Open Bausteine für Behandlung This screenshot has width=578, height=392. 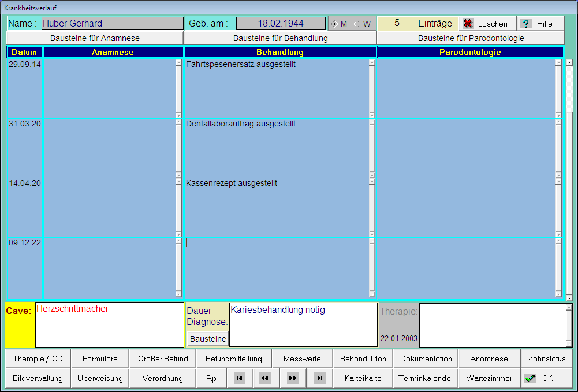point(280,38)
